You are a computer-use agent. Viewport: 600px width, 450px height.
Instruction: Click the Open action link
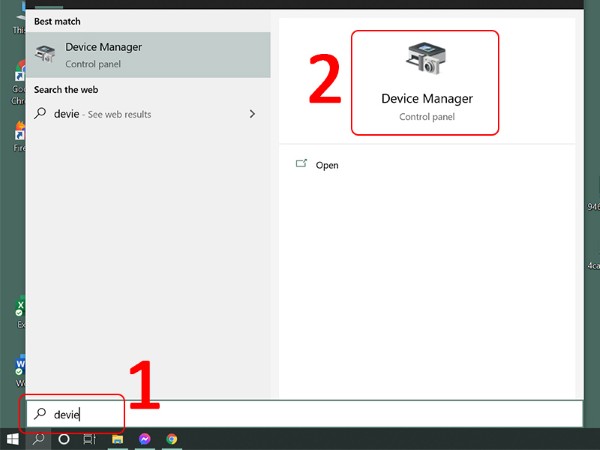click(327, 165)
